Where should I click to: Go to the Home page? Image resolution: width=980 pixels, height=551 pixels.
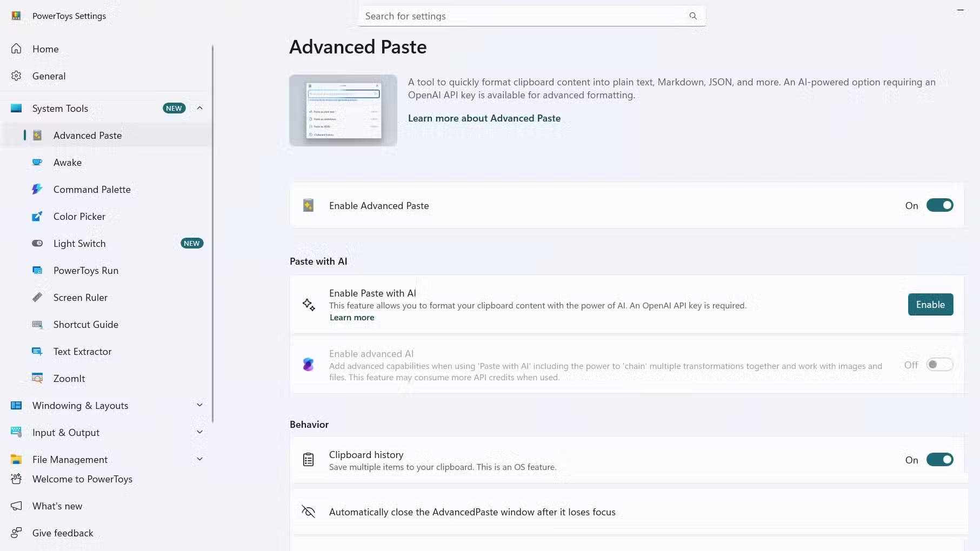(x=106, y=49)
